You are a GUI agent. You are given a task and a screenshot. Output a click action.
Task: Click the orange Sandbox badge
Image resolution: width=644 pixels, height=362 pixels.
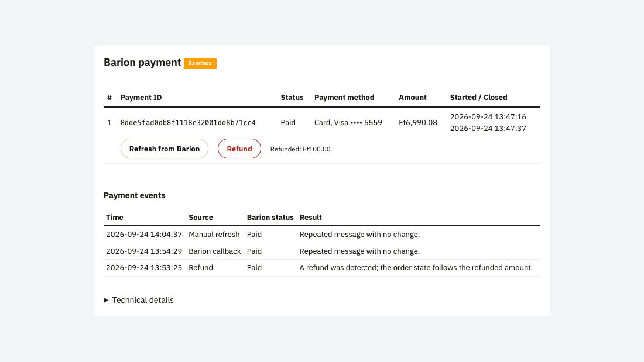[x=200, y=64]
